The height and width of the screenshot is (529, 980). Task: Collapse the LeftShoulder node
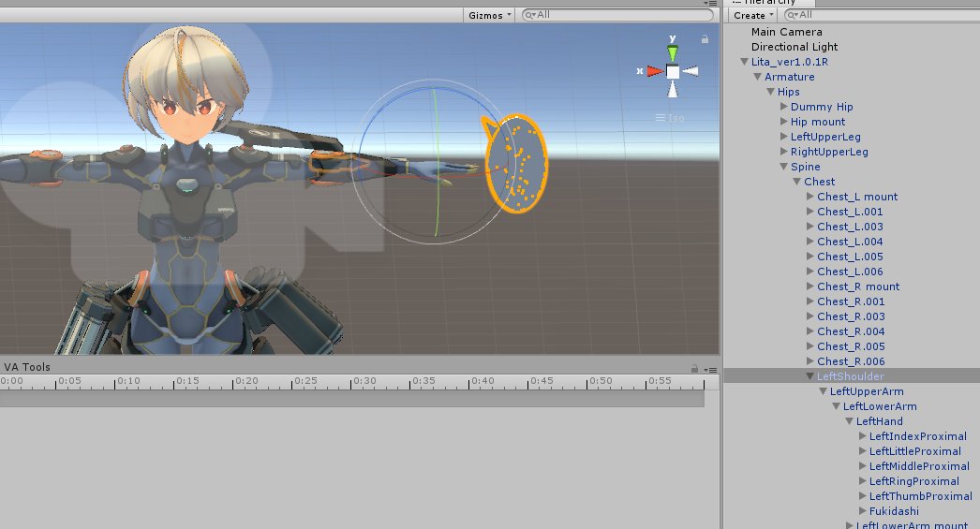[810, 376]
